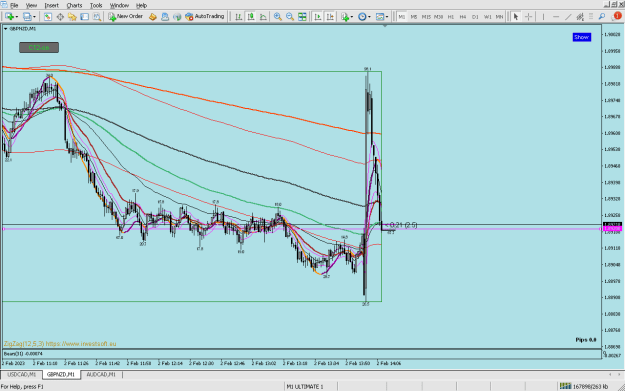Click the New Chart icon

pos(9,16)
